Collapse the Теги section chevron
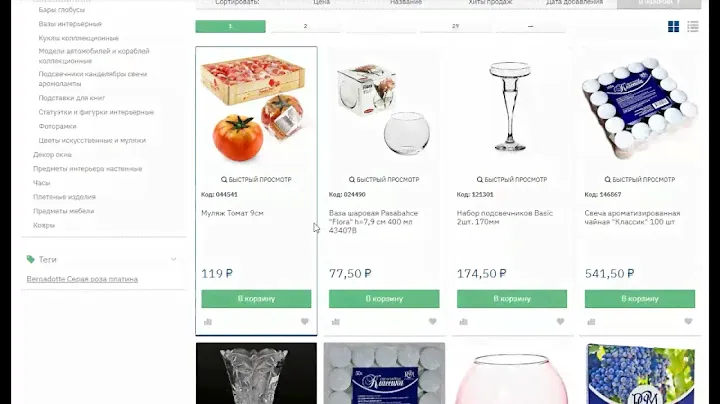The height and width of the screenshot is (404, 720). click(174, 259)
